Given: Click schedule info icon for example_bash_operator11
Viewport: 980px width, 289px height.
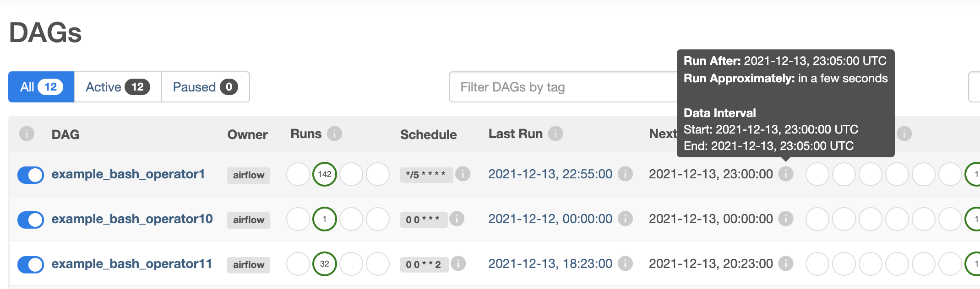Looking at the screenshot, I should click(458, 263).
